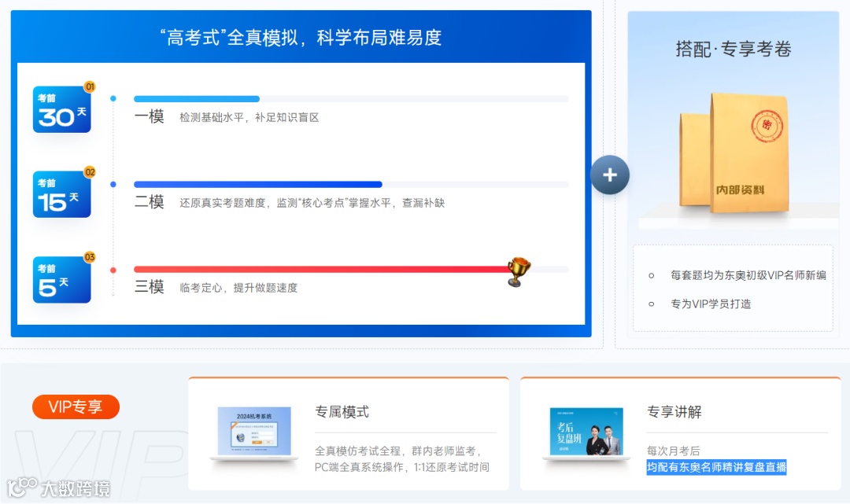Click the VIP专享 orange button
Screen dimensions: 850x504
(76, 407)
